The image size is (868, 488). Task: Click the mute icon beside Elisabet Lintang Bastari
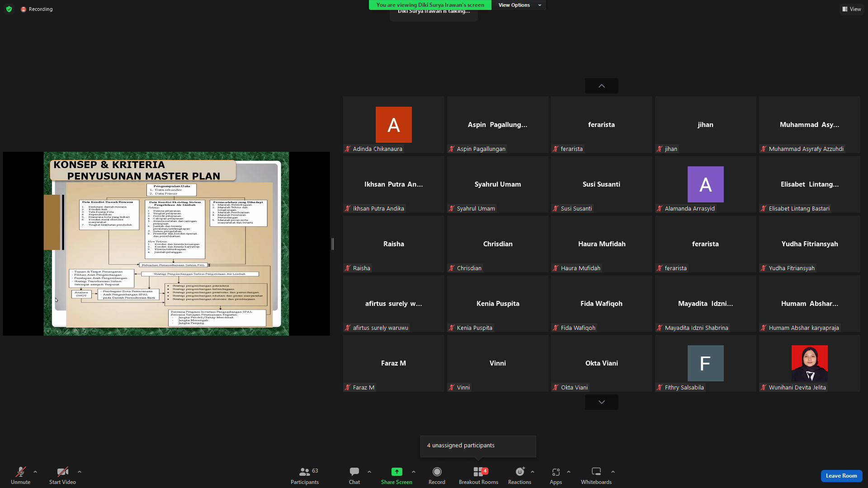764,209
